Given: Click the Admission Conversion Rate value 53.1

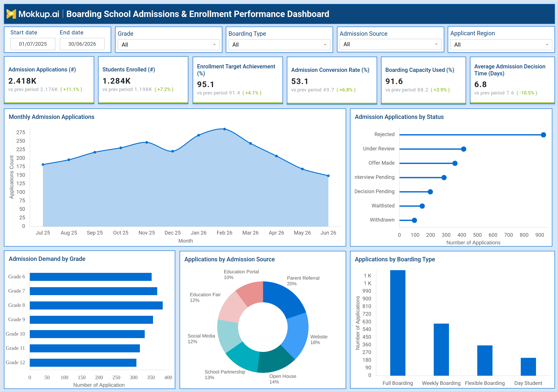Looking at the screenshot, I should (300, 81).
